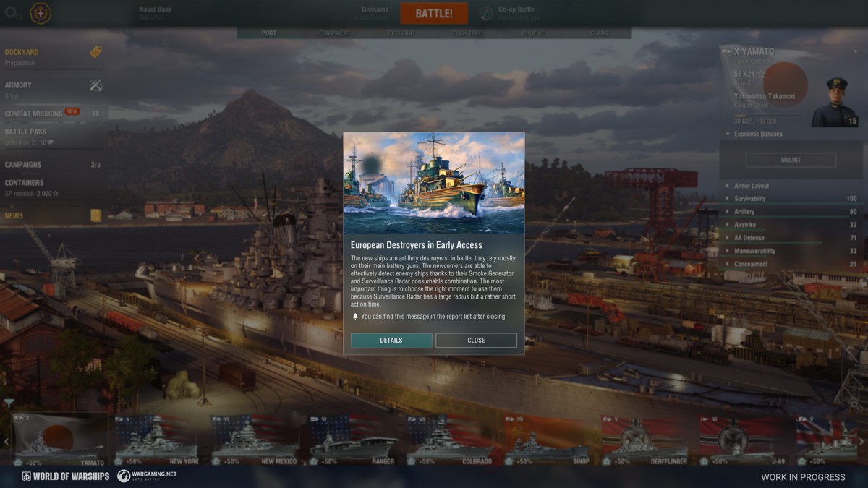
Task: Open the Exterior tab
Action: pos(401,33)
